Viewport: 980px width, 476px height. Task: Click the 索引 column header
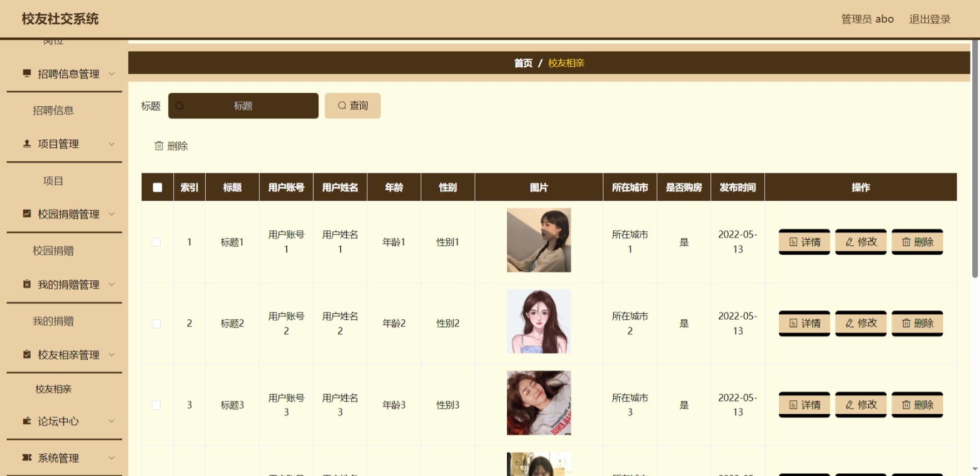tap(190, 187)
